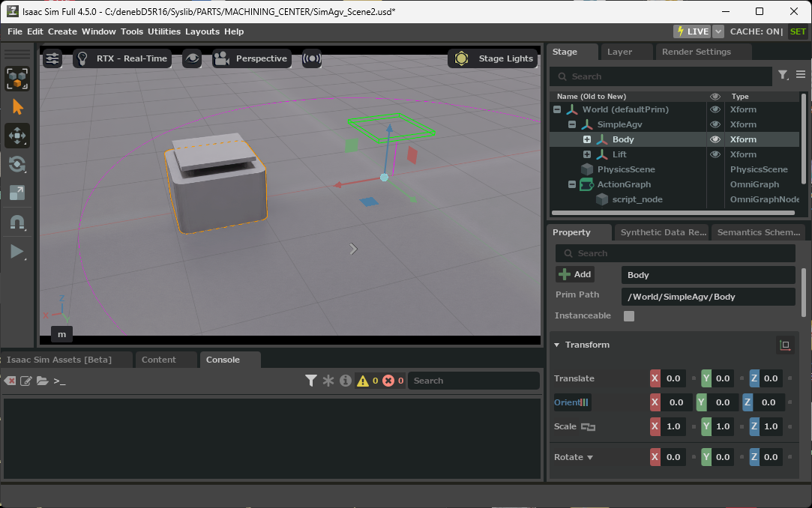Select the Rotate tool in the left toolbar

pyautogui.click(x=16, y=164)
